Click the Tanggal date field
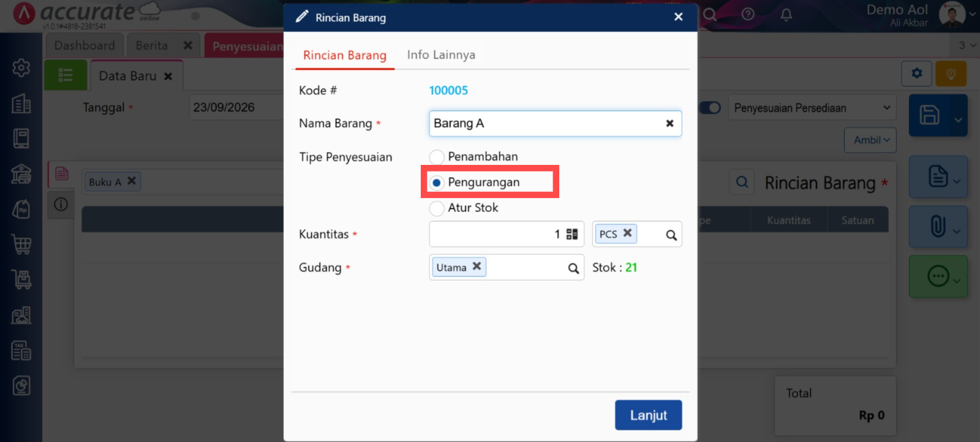 point(237,107)
